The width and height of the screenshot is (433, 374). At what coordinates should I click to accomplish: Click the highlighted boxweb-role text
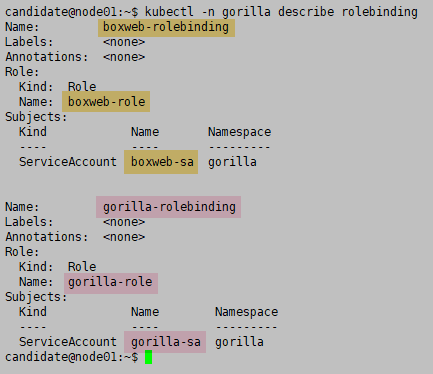click(106, 102)
